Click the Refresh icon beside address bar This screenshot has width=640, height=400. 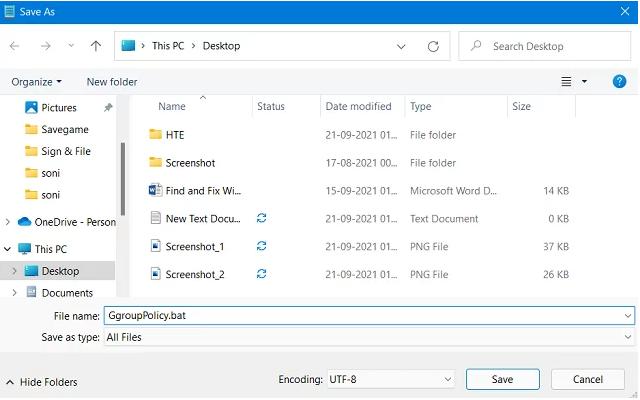433,46
